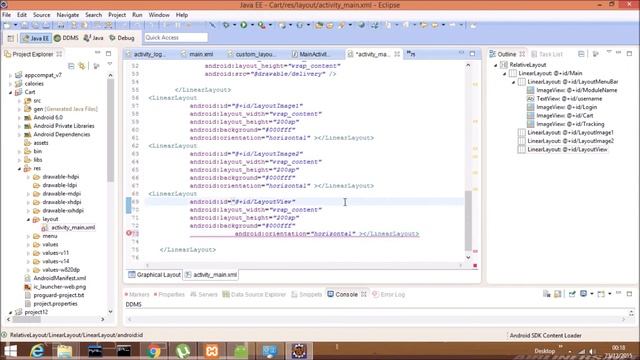The height and width of the screenshot is (360, 640).
Task: Switch to the Debug perspective
Action: point(122,38)
